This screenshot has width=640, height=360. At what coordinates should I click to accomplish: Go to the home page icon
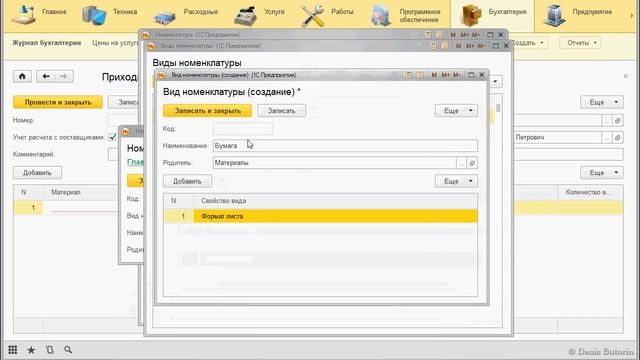[22, 76]
